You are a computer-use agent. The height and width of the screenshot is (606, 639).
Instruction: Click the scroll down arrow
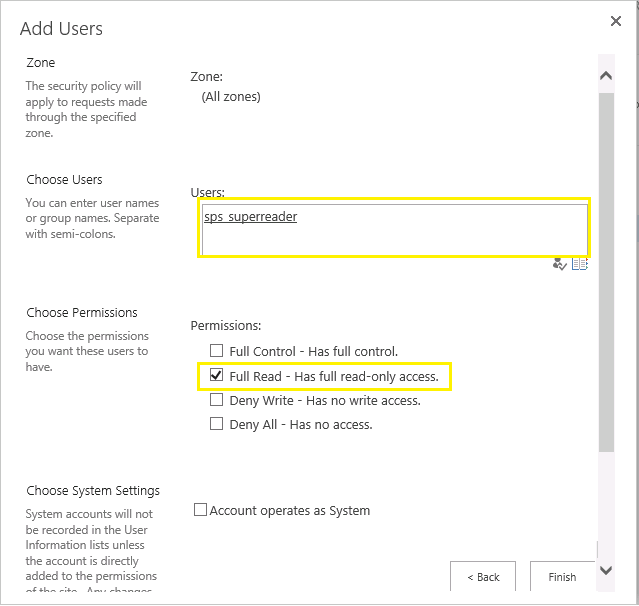[x=606, y=570]
